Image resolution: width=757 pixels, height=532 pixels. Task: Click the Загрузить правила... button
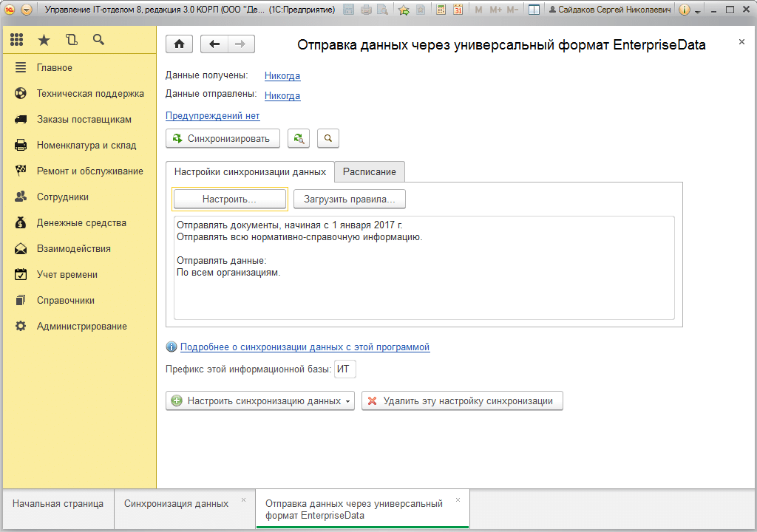tap(350, 199)
